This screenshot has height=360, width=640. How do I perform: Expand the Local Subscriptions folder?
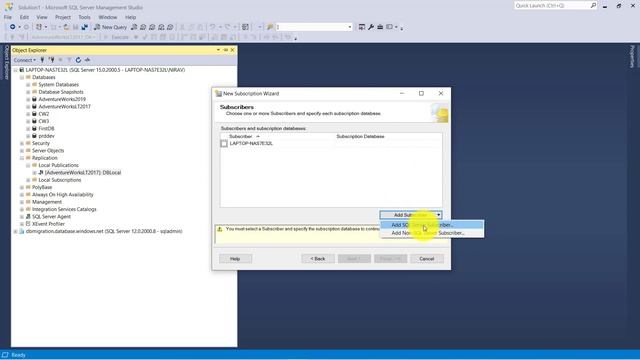point(28,180)
